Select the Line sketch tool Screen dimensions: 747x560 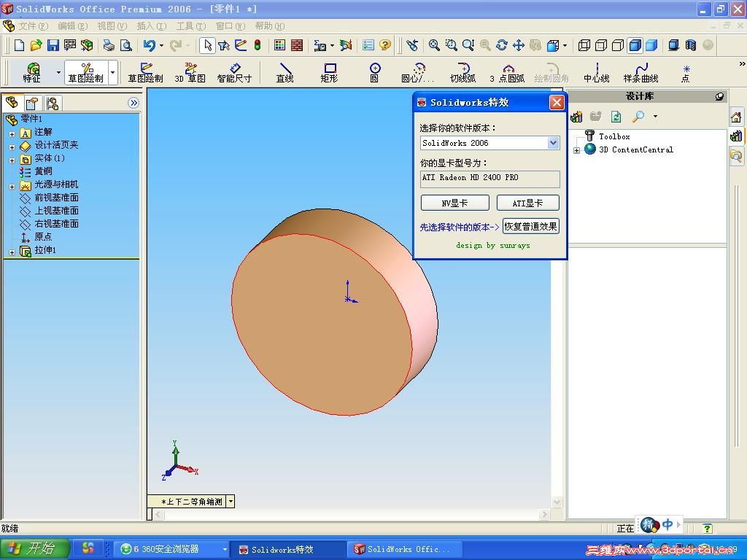click(285, 72)
